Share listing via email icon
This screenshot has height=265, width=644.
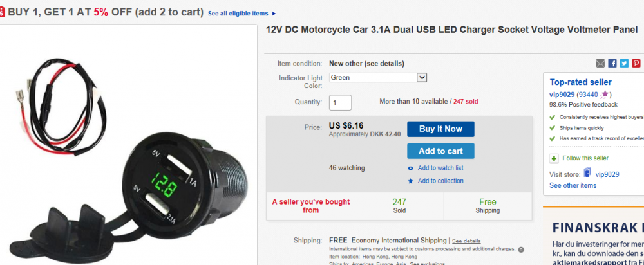tap(600, 63)
